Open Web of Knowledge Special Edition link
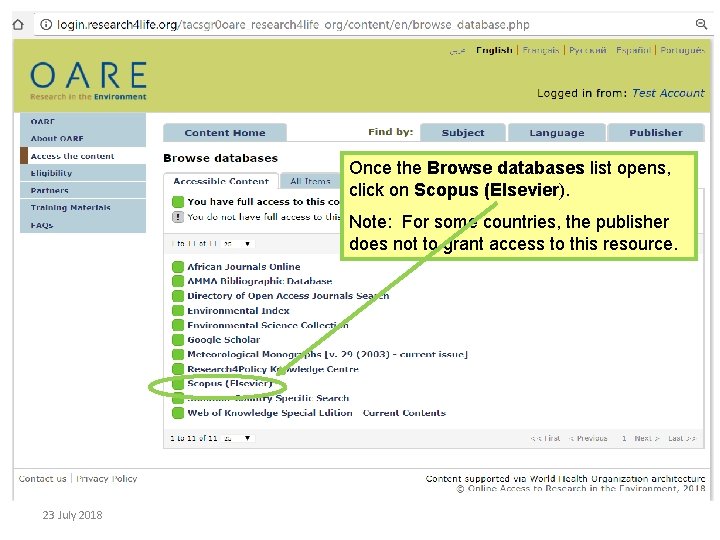Viewport: 720px width, 540px height. (x=316, y=413)
